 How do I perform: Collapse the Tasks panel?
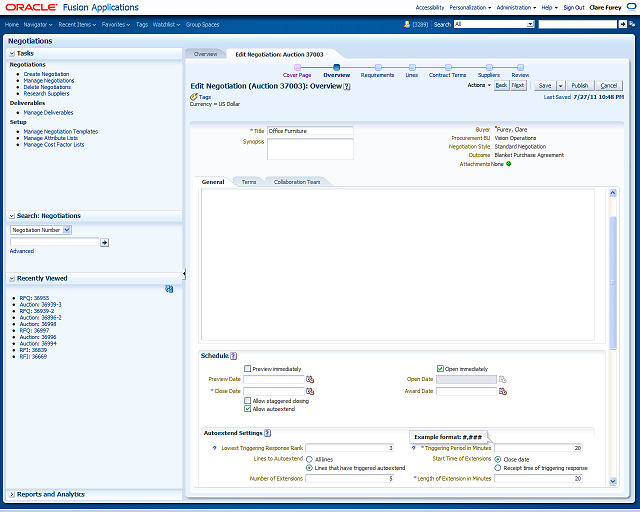tap(12, 53)
